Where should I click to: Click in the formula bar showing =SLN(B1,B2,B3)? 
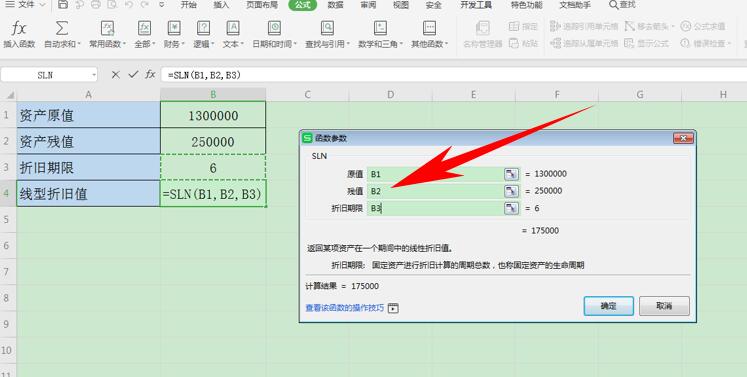pyautogui.click(x=453, y=75)
